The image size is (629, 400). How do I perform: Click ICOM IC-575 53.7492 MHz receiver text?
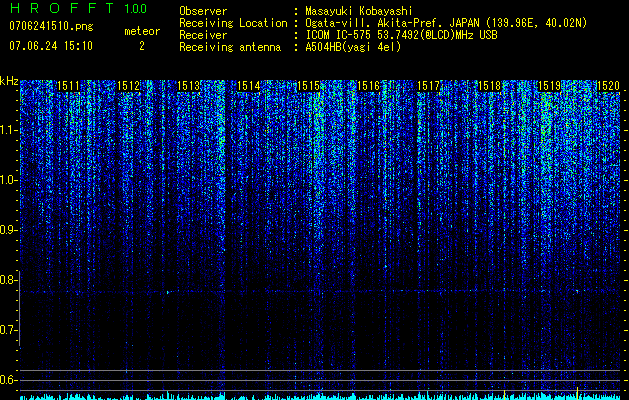coord(402,35)
